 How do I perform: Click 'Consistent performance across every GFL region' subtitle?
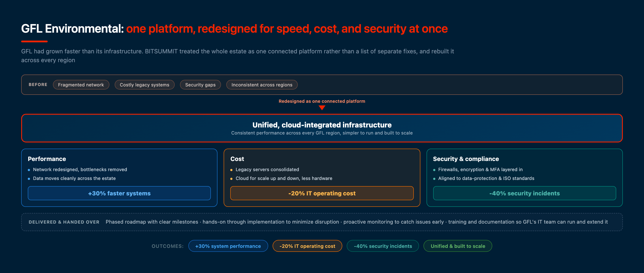(x=286, y=133)
